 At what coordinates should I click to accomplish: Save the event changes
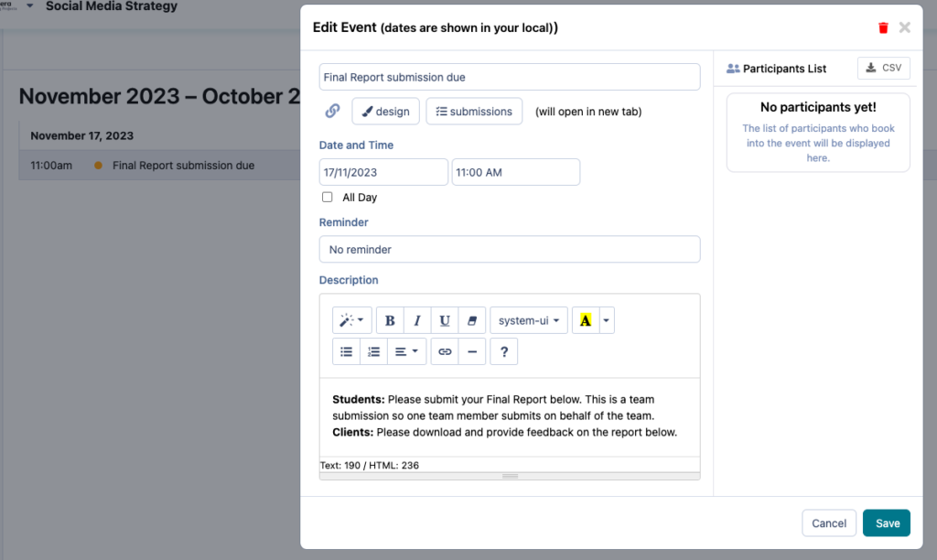(x=886, y=523)
